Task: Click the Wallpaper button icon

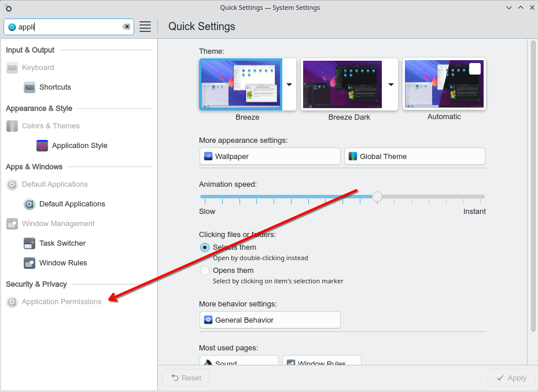Action: click(x=208, y=156)
